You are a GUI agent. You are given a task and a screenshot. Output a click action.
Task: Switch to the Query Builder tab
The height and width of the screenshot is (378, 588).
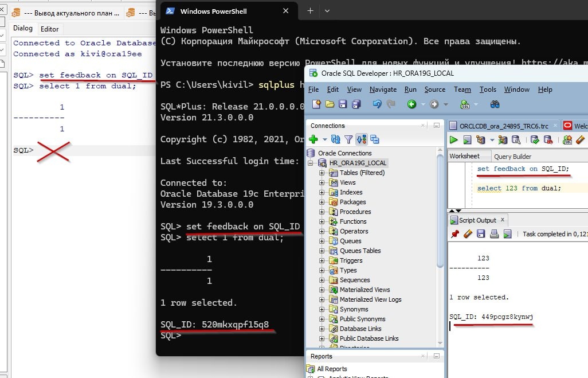pyautogui.click(x=512, y=157)
